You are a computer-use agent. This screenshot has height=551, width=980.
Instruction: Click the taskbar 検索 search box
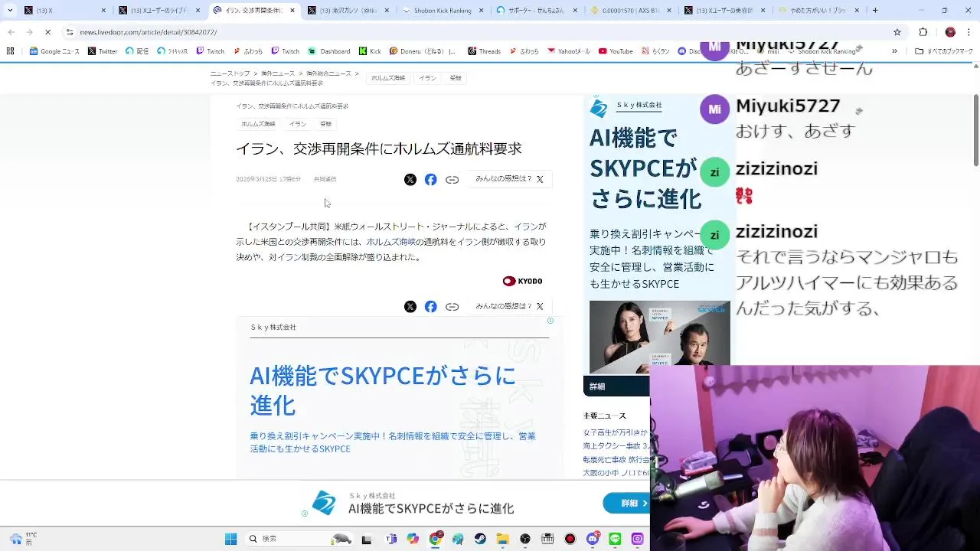(299, 539)
